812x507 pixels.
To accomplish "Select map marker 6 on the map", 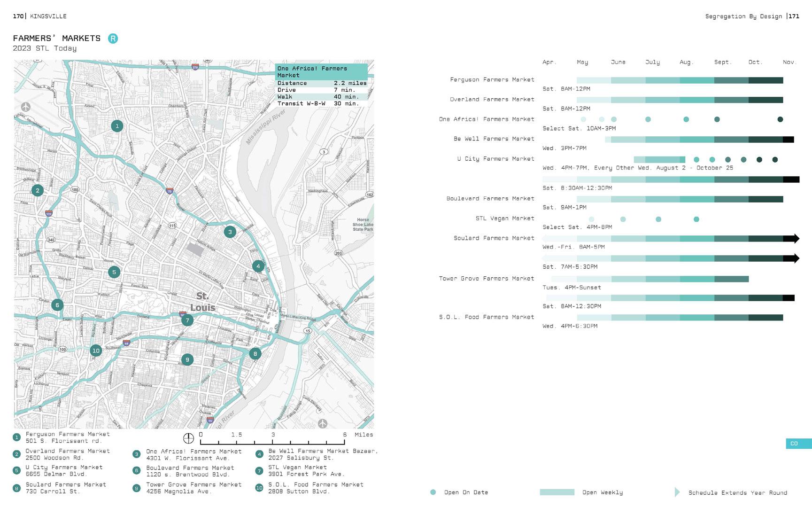I will [x=57, y=305].
